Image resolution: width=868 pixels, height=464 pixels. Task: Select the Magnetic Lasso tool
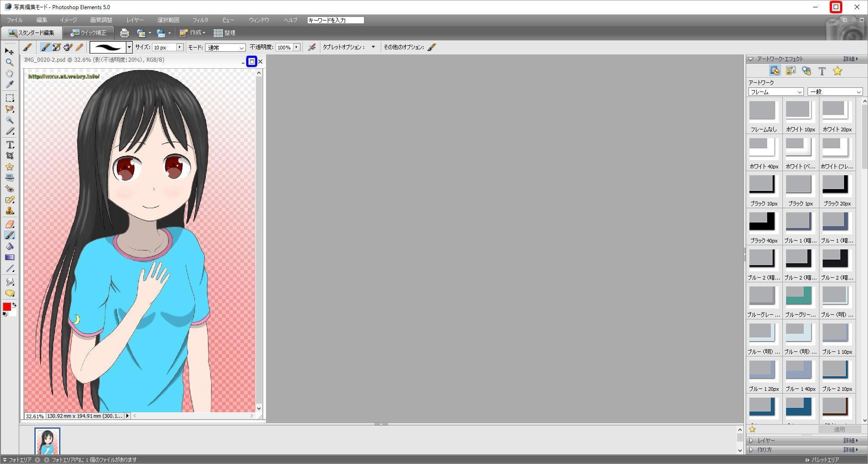[9, 109]
